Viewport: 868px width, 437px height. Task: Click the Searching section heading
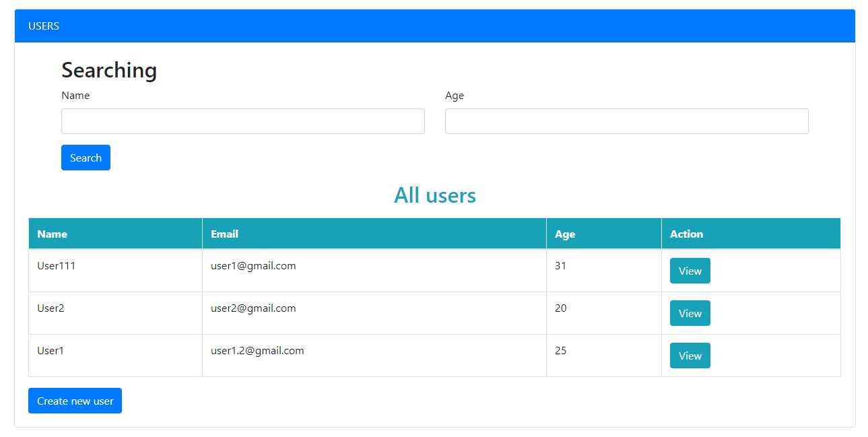109,70
